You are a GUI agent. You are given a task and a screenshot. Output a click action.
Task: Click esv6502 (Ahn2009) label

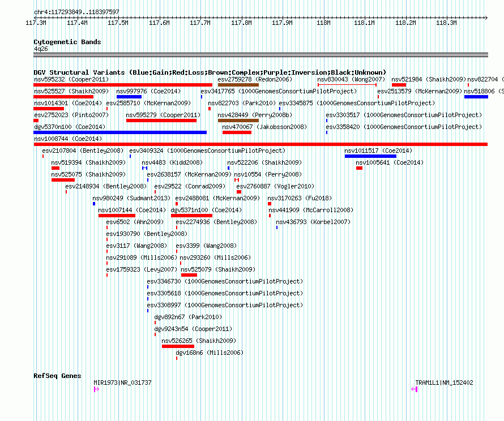135,222
